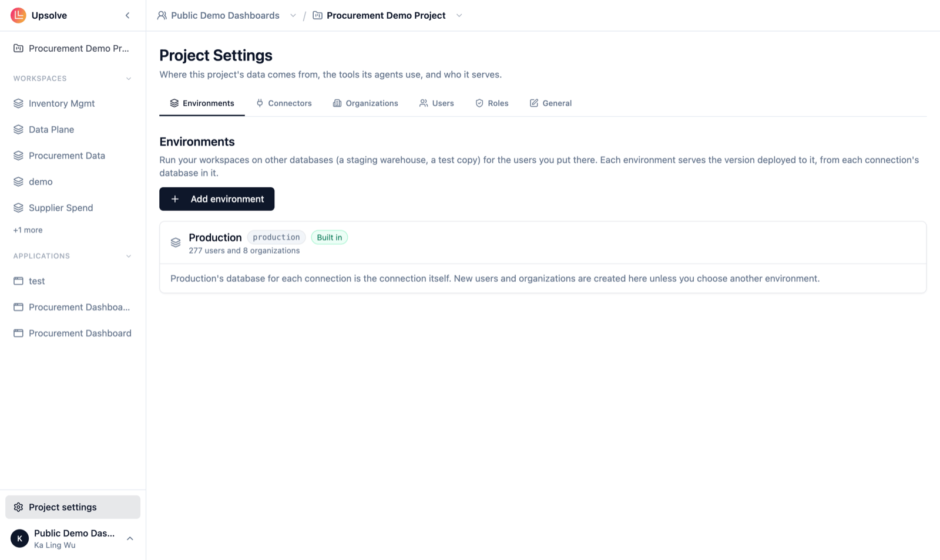
Task: Switch to the Organizations tab
Action: click(365, 103)
